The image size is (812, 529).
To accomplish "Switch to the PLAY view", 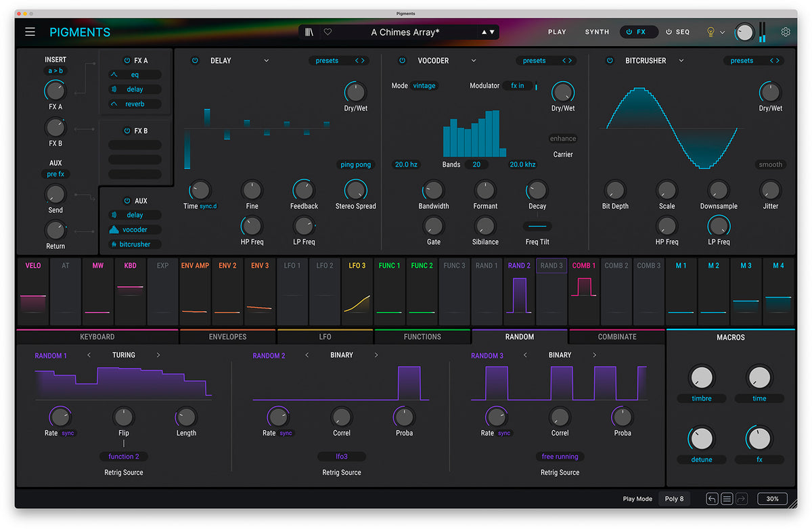I will pos(557,32).
